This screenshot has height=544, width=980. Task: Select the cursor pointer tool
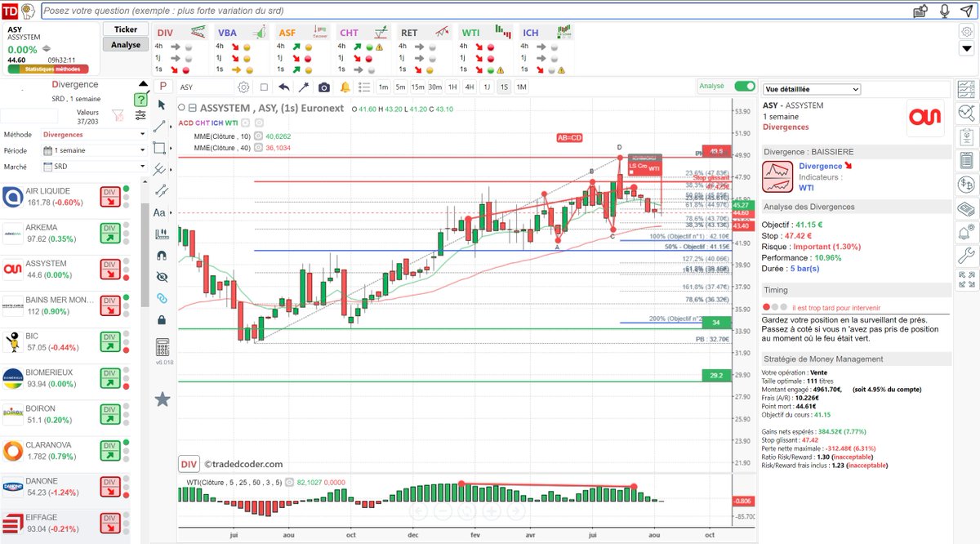click(x=161, y=105)
